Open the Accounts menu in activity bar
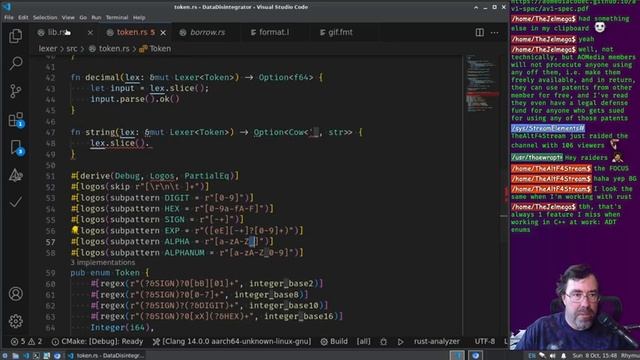This screenshot has height=360, width=640. (x=16, y=293)
